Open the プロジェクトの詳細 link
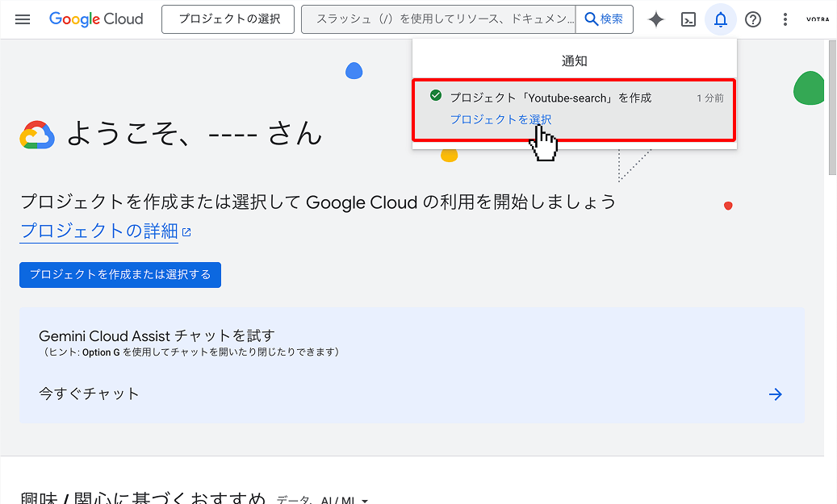 (x=98, y=231)
